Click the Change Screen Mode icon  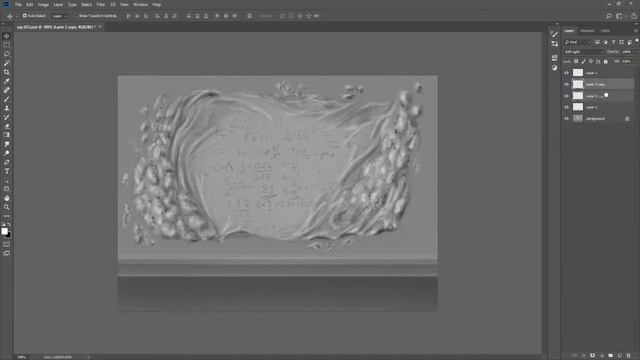point(7,253)
